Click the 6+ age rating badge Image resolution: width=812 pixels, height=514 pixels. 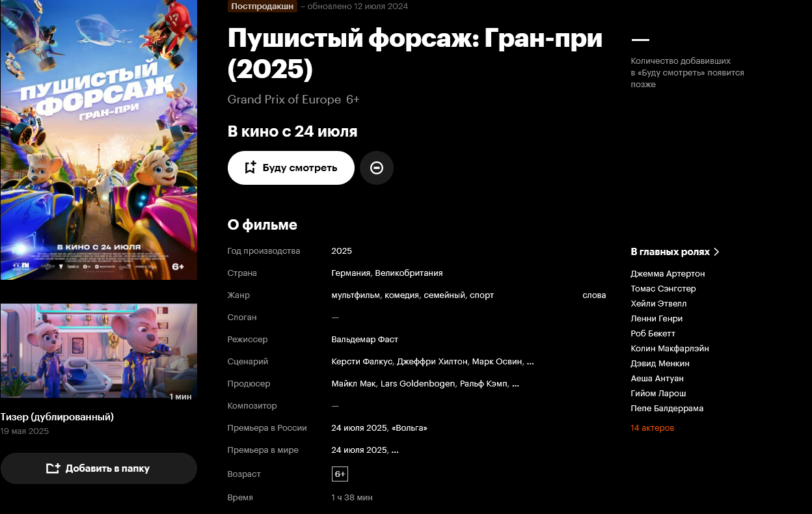point(340,474)
